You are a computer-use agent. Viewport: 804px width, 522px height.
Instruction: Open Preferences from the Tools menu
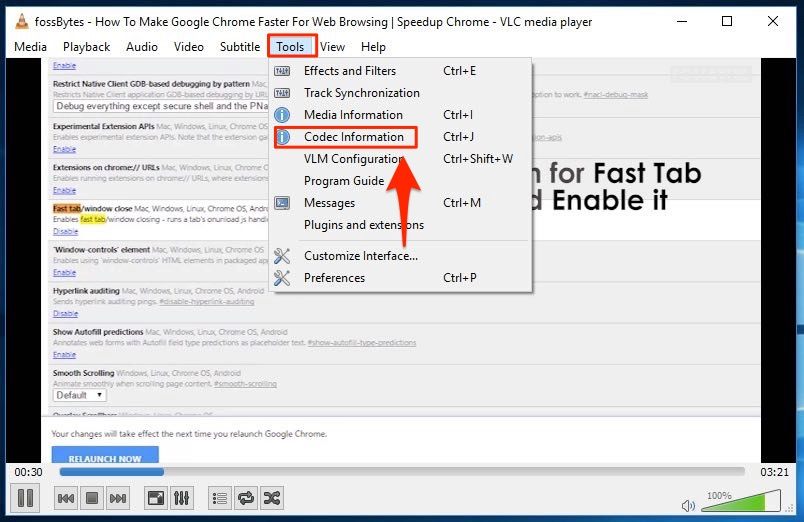tap(334, 278)
